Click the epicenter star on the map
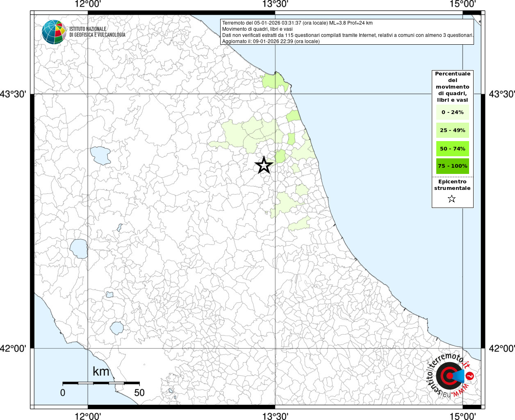515x420 pixels. click(264, 165)
